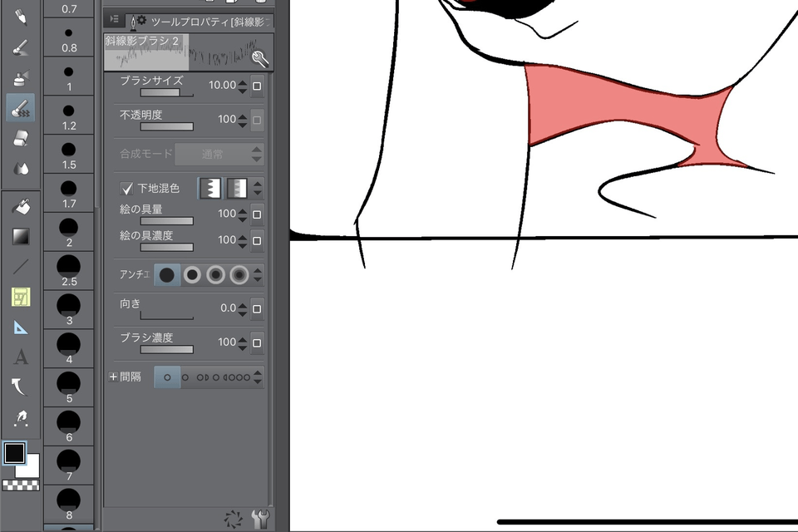
Task: Toggle ブラシ濃度 dynamics square button
Action: pyautogui.click(x=257, y=342)
